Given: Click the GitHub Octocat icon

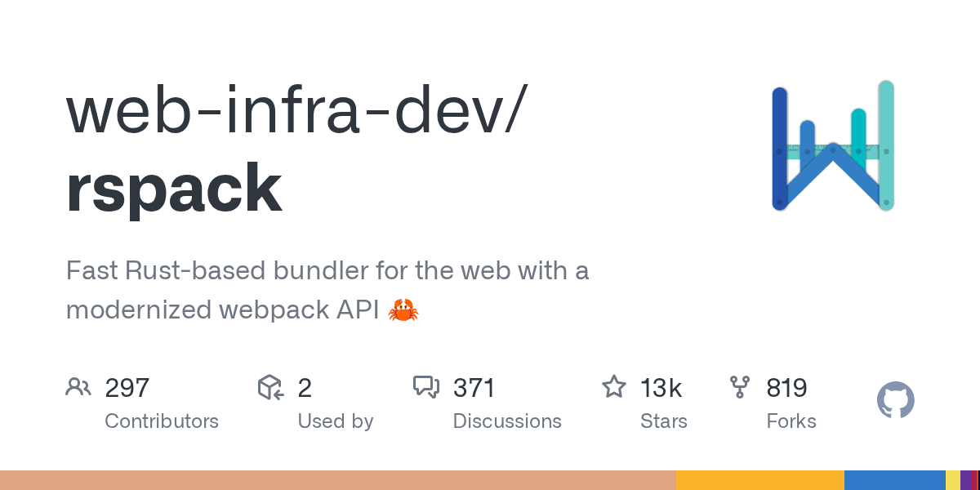Looking at the screenshot, I should coord(896,401).
